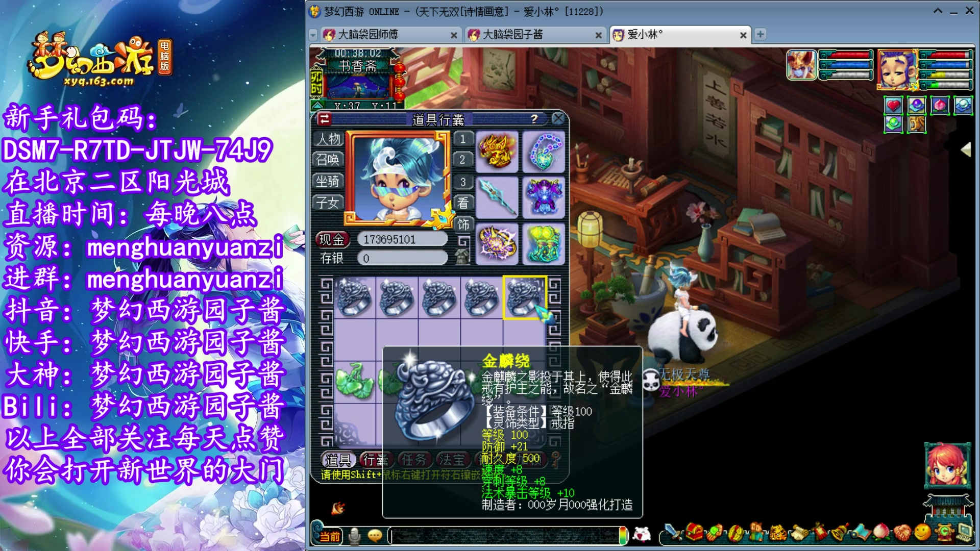Click the yellow smiley emoticon icon
980x551 pixels.
coord(922,533)
